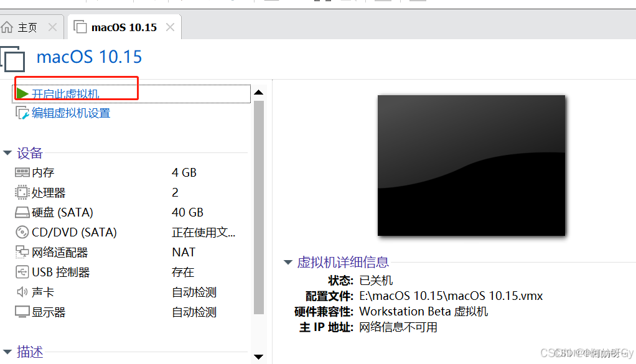Click the processor icon beside 处理器
Viewport: 636px width, 364px height.
pyautogui.click(x=22, y=192)
